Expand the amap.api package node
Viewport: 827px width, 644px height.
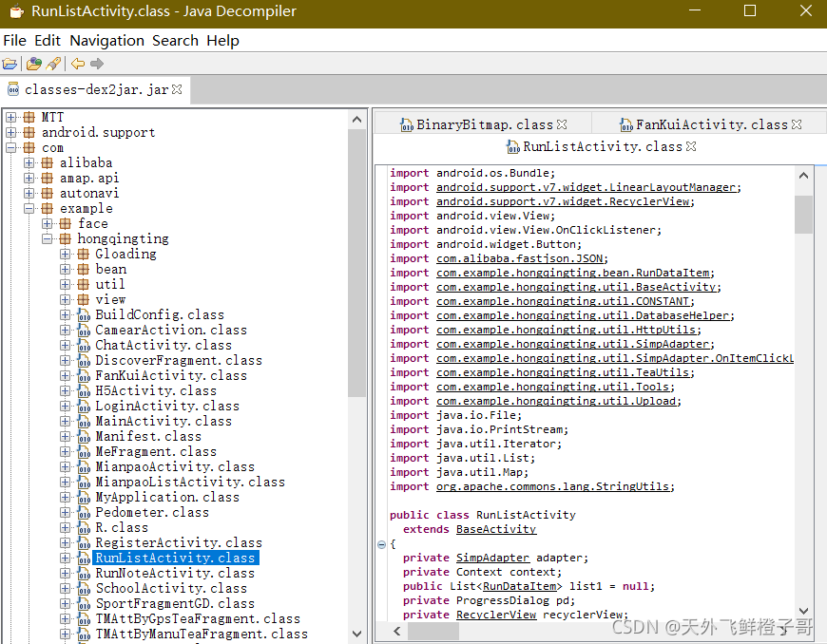click(x=29, y=179)
